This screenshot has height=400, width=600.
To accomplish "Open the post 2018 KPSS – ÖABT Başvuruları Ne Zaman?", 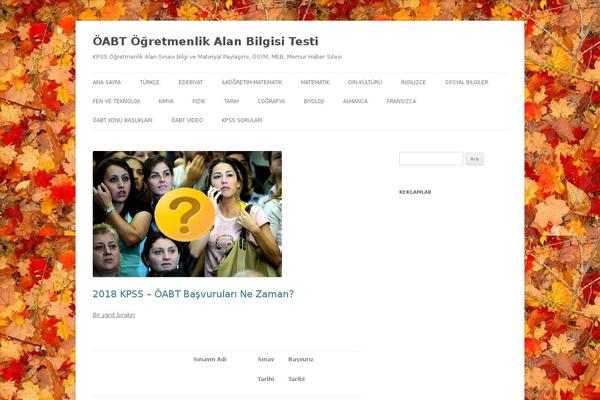I will click(193, 294).
